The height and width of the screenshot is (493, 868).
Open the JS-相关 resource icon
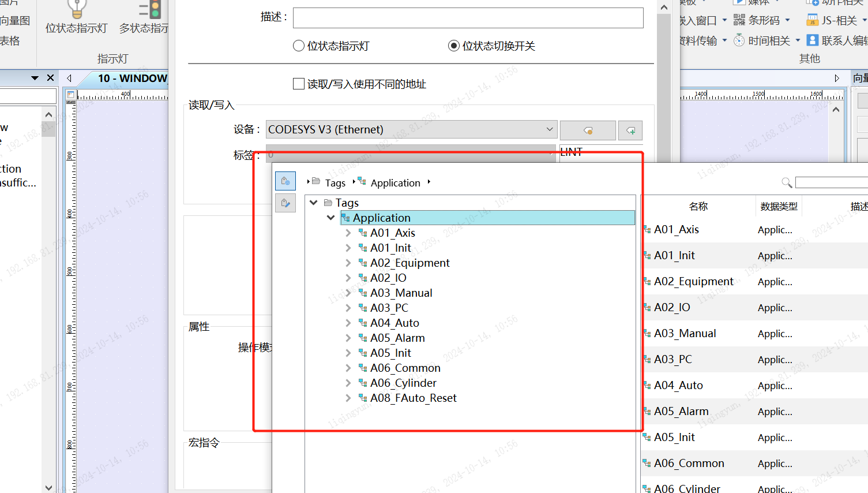click(x=812, y=20)
